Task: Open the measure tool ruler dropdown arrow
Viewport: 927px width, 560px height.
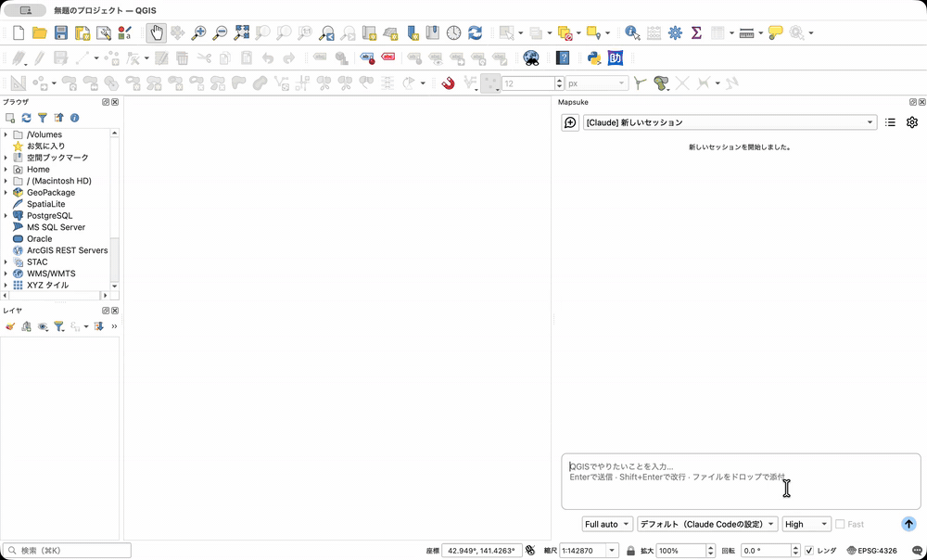Action: point(760,33)
